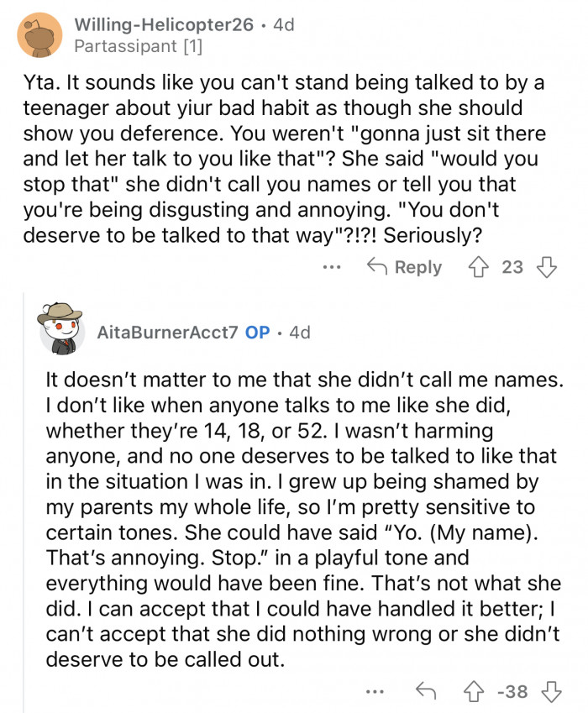Click Reply on Willing-Helicopter26's comment

[x=417, y=267]
